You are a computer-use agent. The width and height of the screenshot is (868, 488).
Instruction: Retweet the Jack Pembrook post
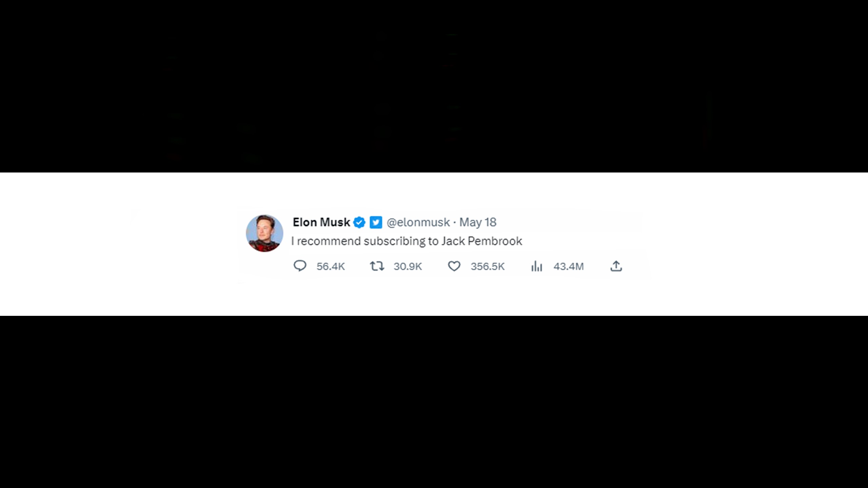377,266
